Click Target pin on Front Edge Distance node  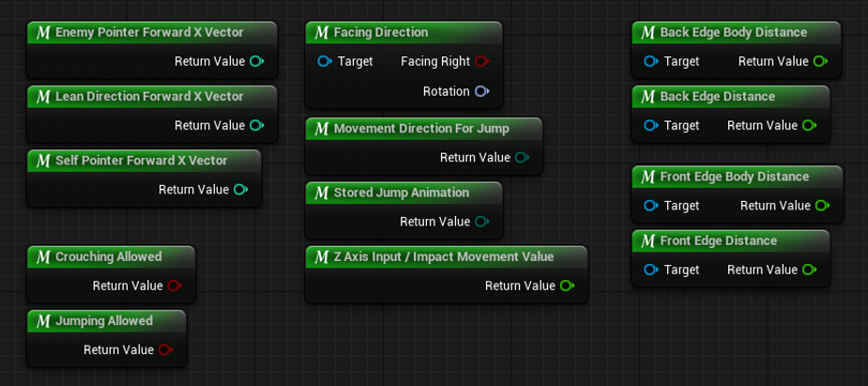point(651,270)
